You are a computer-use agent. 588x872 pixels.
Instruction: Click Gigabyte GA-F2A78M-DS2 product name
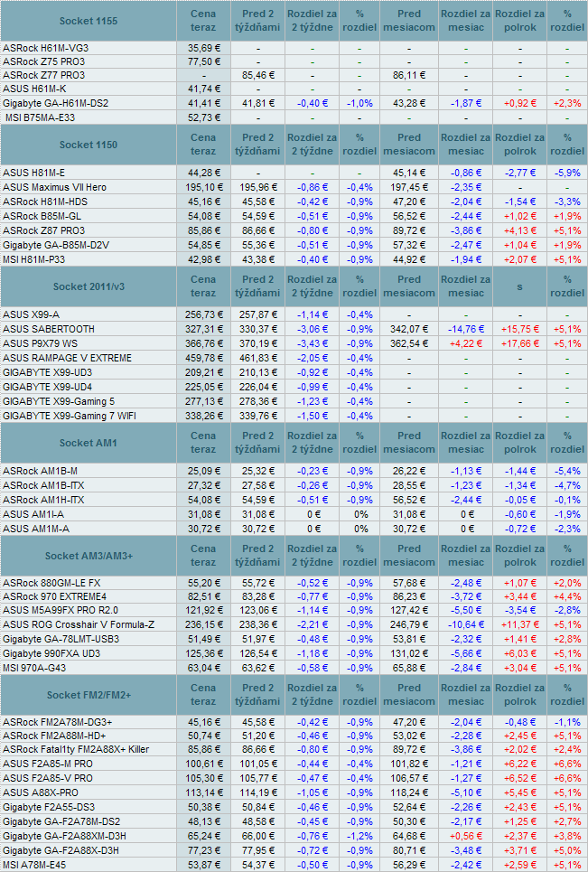pos(61,820)
